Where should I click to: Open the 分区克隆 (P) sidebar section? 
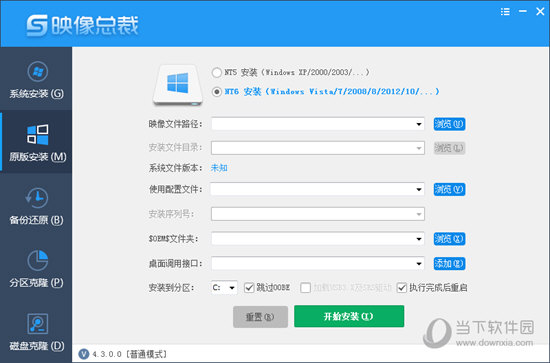pyautogui.click(x=36, y=268)
